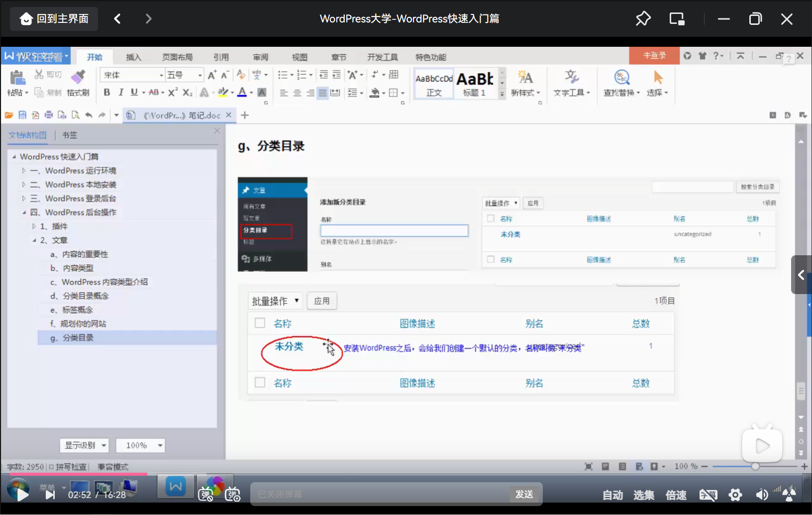Viewport: 812px width, 515px height.
Task: Increase font size with A+ icon
Action: (212, 75)
